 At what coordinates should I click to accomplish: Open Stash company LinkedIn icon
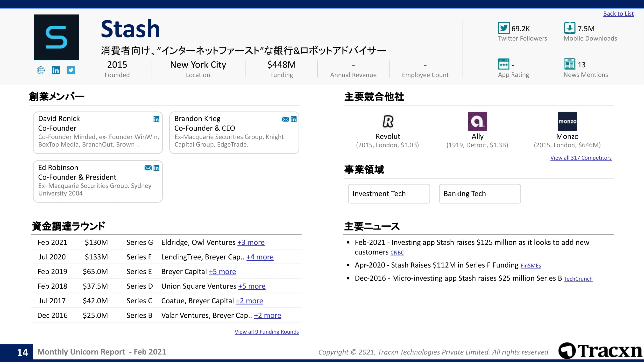pyautogui.click(x=56, y=70)
